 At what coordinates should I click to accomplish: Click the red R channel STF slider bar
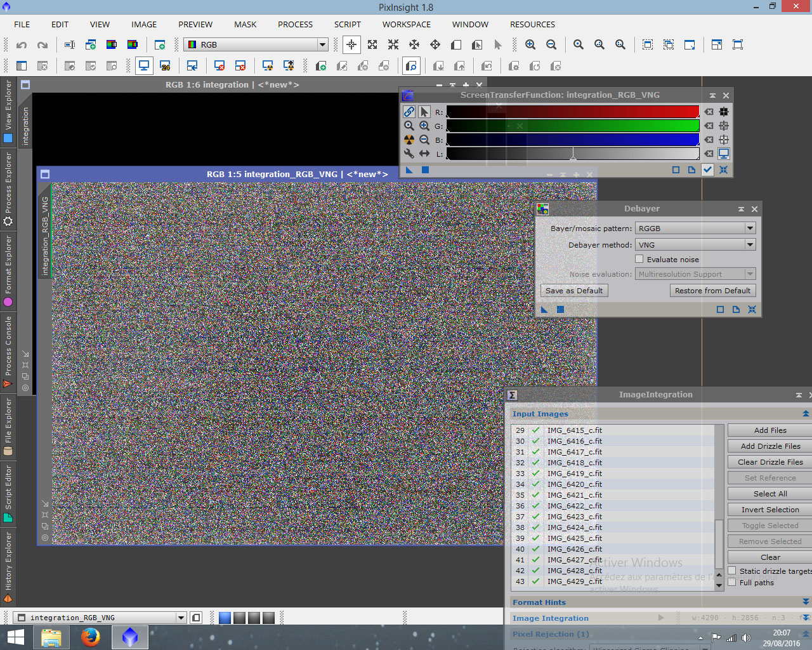[x=573, y=112]
